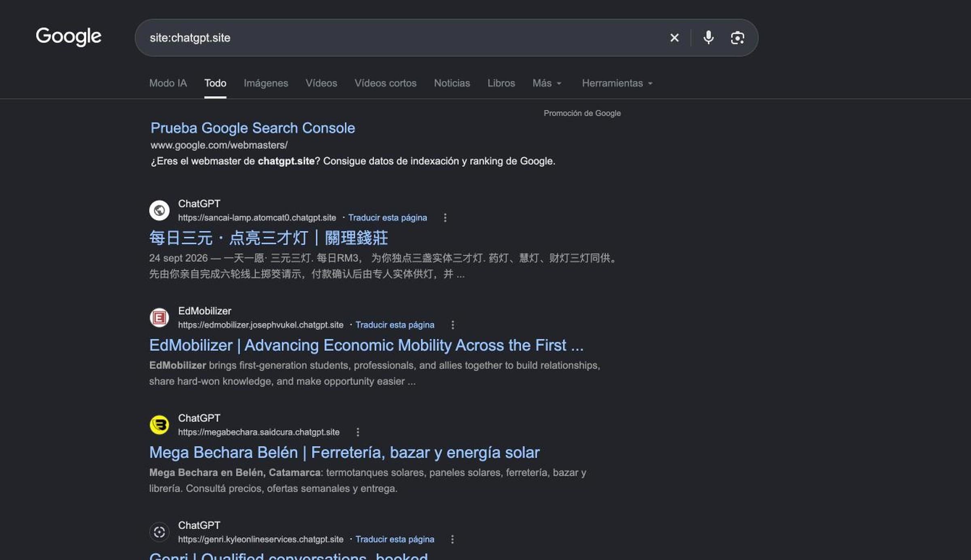This screenshot has height=560, width=971.
Task: Open Prueba Google Search Console link
Action: click(x=253, y=128)
